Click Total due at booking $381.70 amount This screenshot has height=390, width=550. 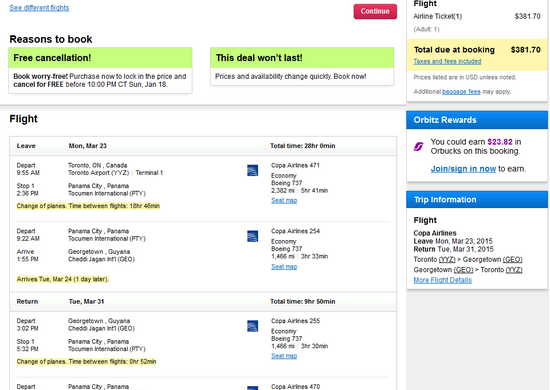(x=525, y=50)
